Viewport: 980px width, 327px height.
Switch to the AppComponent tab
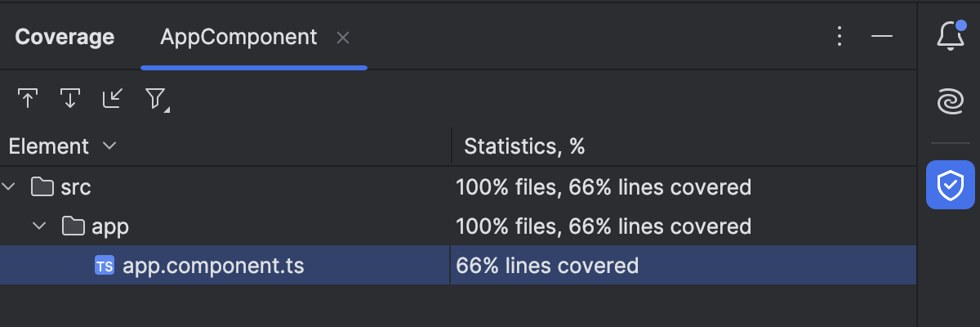point(238,38)
